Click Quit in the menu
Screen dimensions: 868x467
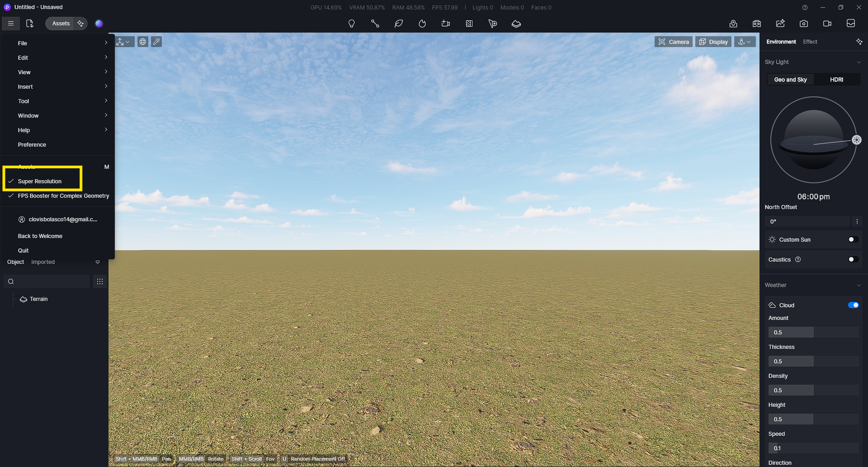click(x=58, y=250)
